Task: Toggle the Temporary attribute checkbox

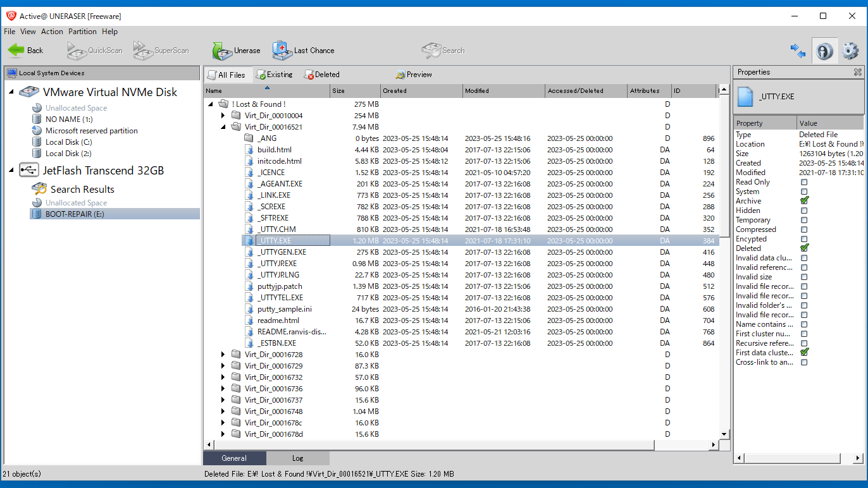Action: 804,220
